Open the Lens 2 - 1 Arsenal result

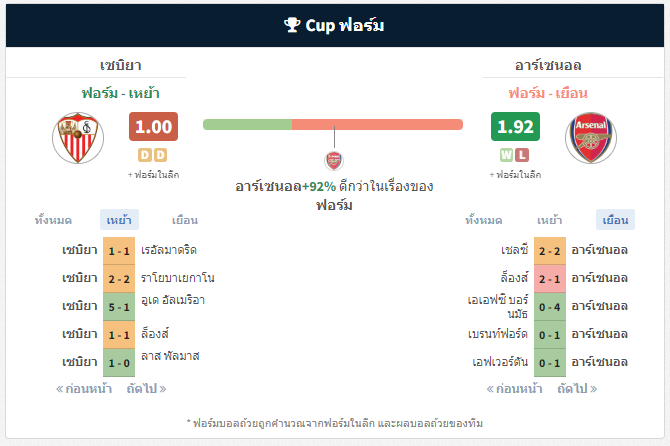[550, 279]
